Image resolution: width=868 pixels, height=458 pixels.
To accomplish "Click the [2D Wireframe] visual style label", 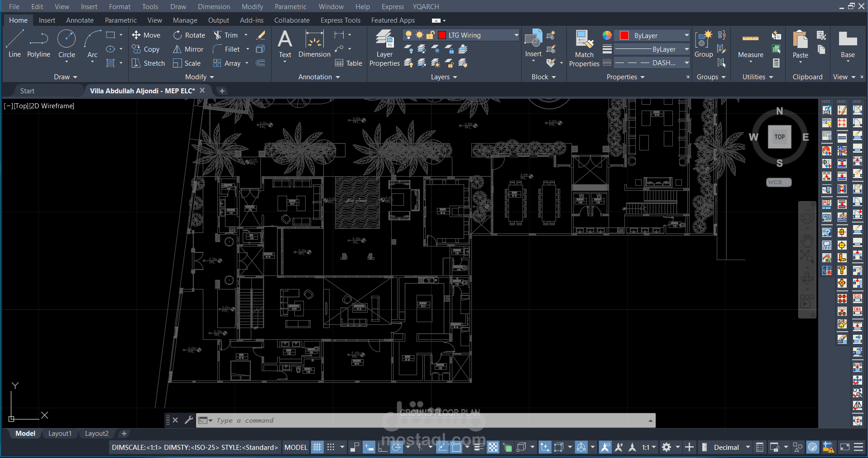I will pos(52,106).
